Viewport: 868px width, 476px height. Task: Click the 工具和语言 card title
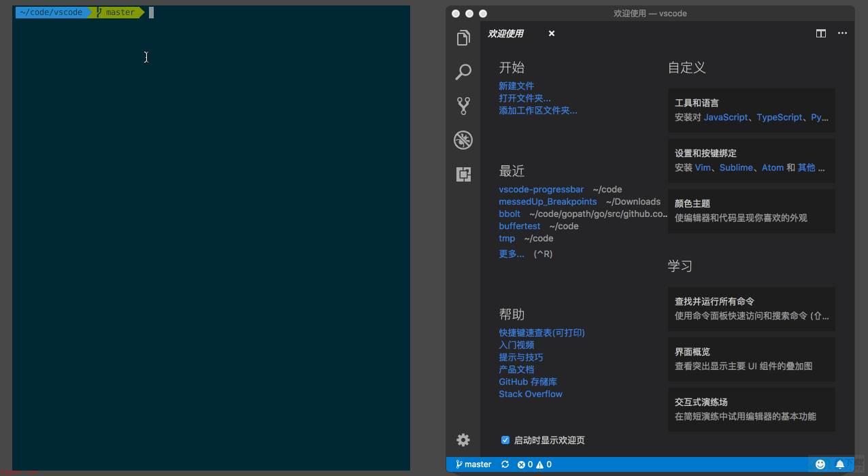click(697, 103)
